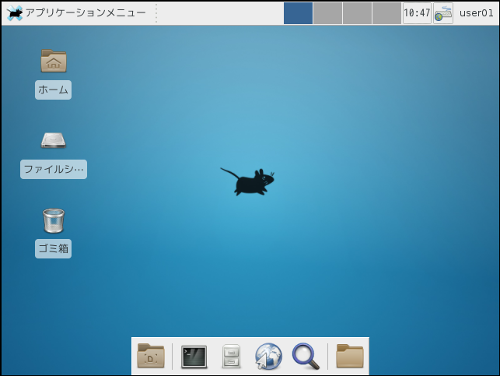Open the file manager cabinet icon
Screen dimensions: 500x376
(231, 356)
